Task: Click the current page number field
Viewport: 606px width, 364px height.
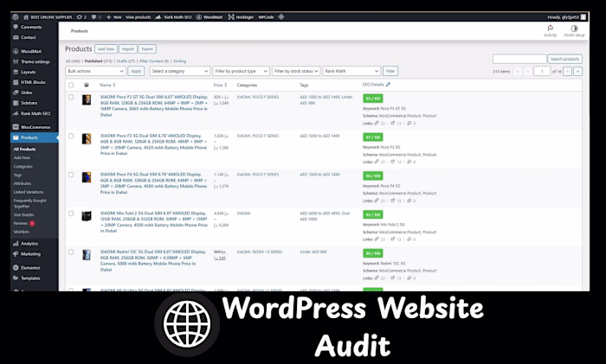Action: pos(542,72)
